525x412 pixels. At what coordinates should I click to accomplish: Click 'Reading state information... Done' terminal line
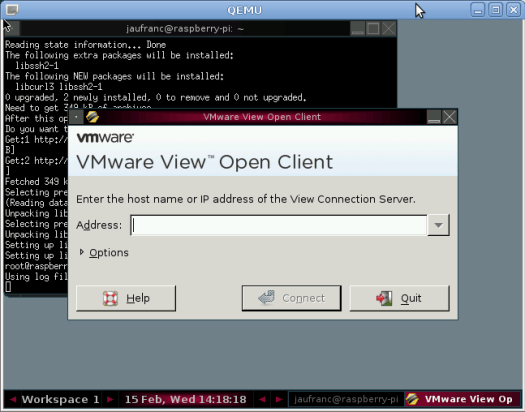[x=85, y=45]
